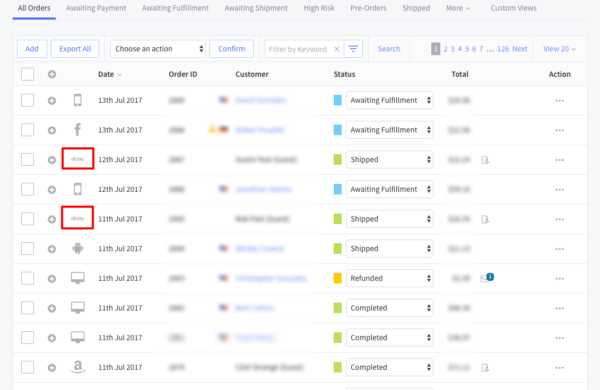Open status dropdown of the Amazon order
The height and width of the screenshot is (390, 600).
[390, 367]
